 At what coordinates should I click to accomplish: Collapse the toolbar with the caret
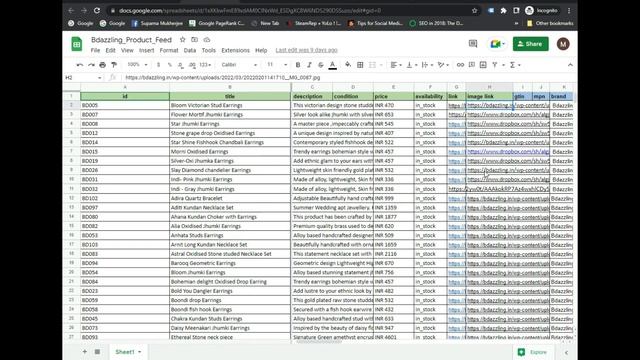tap(570, 65)
